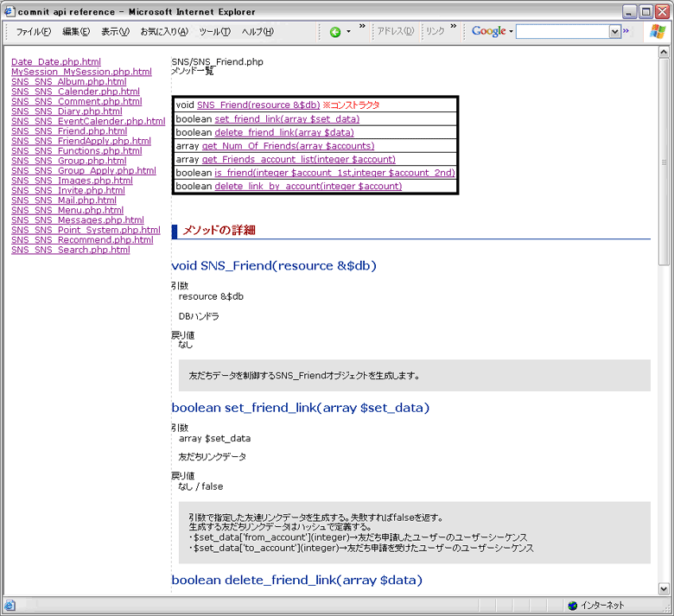674x616 pixels.
Task: Type in the Google search field
Action: [562, 31]
